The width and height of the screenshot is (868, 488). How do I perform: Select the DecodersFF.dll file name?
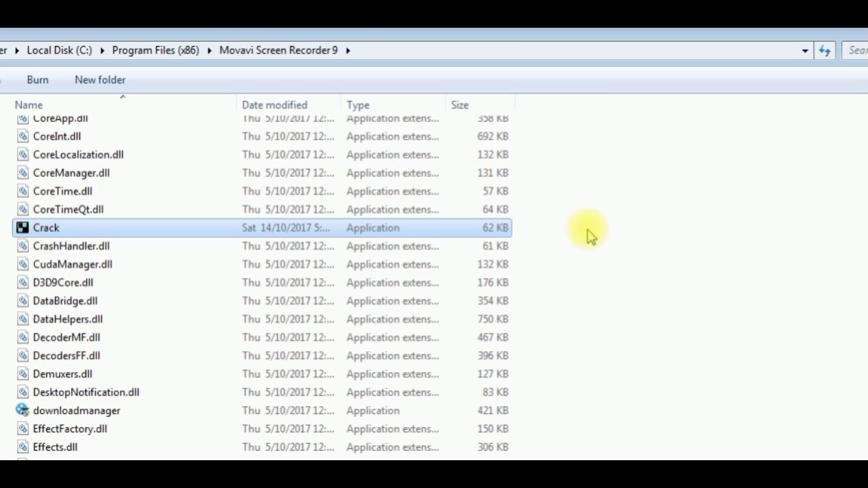tap(66, 356)
